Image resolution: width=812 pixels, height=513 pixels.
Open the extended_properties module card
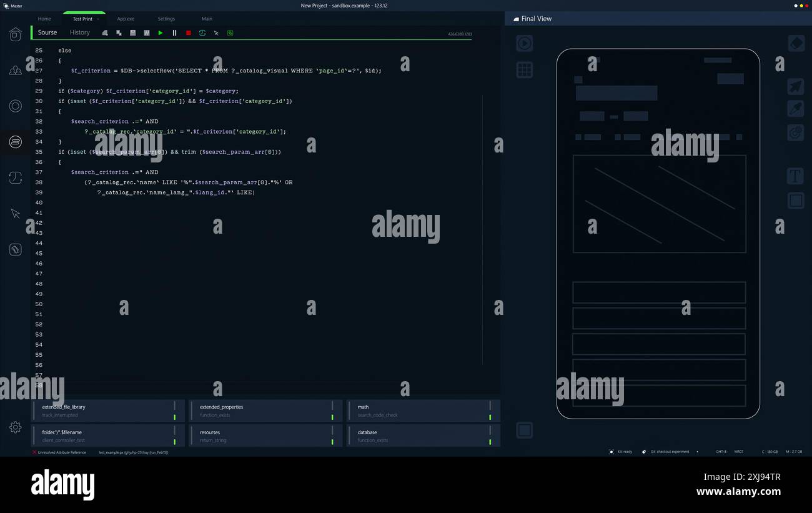266,411
